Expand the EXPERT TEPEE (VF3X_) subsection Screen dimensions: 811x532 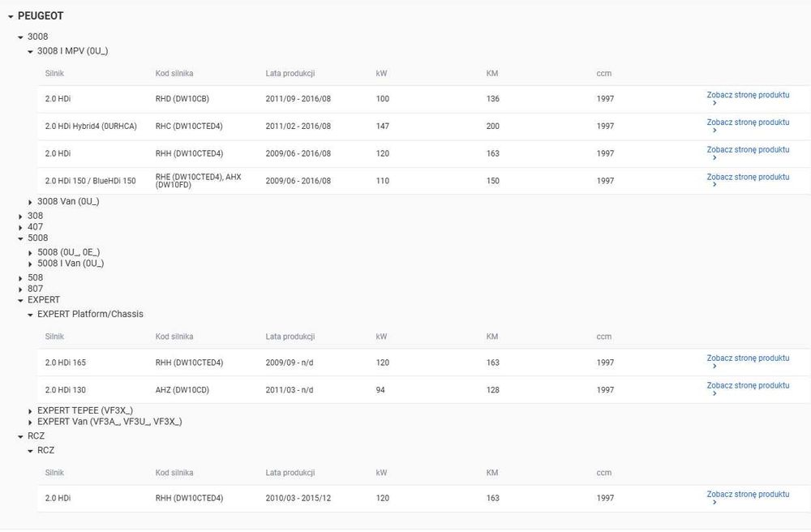click(30, 411)
